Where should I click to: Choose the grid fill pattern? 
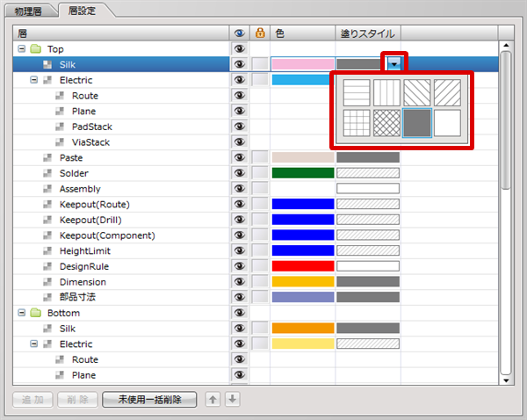click(356, 123)
